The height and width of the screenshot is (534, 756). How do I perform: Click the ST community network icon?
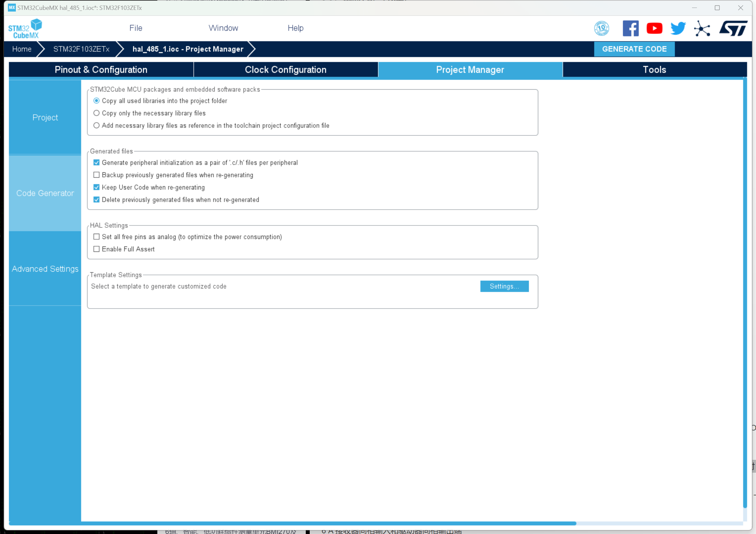click(702, 29)
